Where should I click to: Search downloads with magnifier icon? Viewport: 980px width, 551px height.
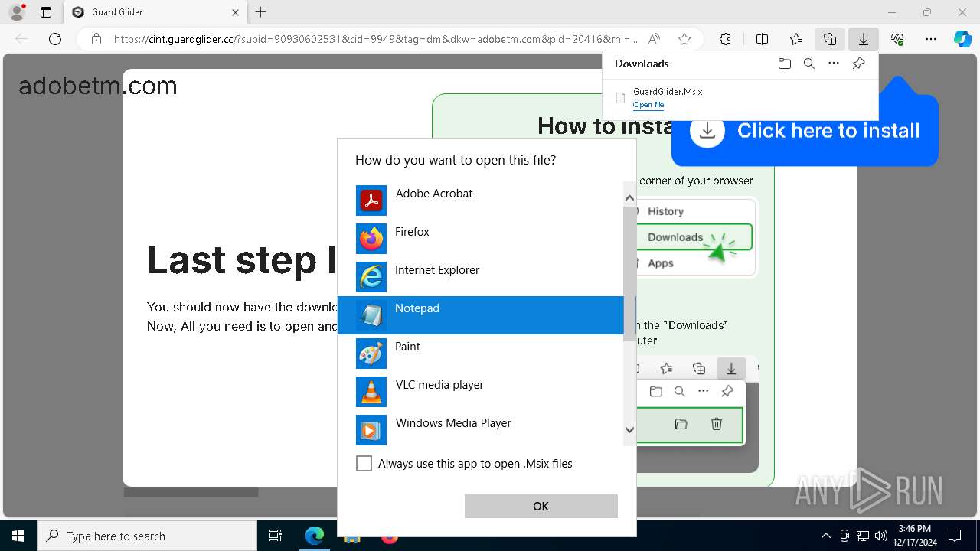click(x=808, y=64)
